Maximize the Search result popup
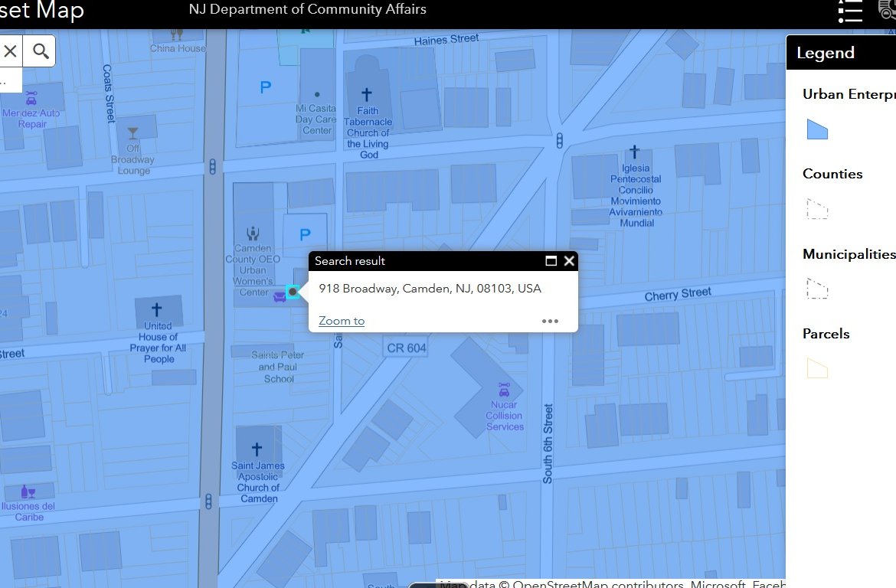The width and height of the screenshot is (896, 588). 551,261
